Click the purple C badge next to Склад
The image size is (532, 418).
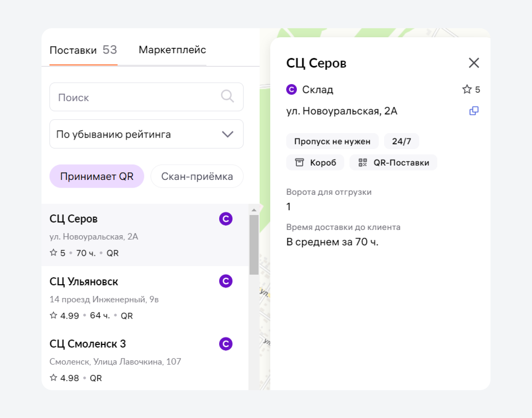point(292,89)
